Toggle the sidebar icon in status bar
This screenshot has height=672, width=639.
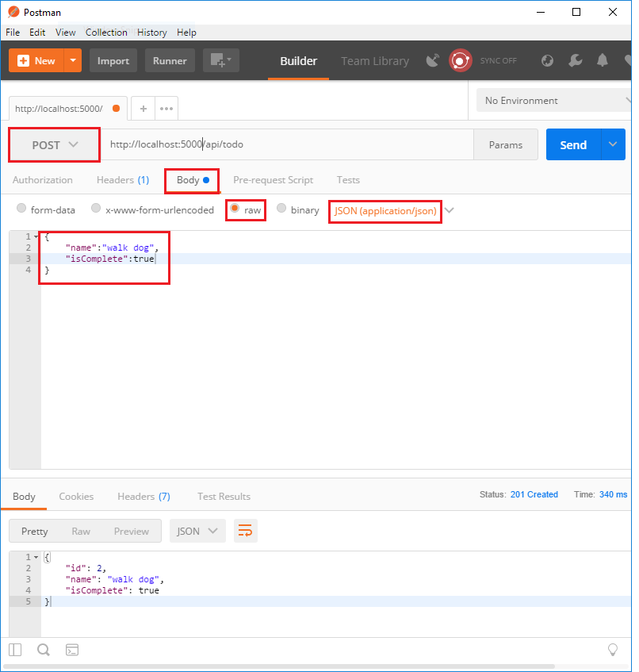point(15,650)
